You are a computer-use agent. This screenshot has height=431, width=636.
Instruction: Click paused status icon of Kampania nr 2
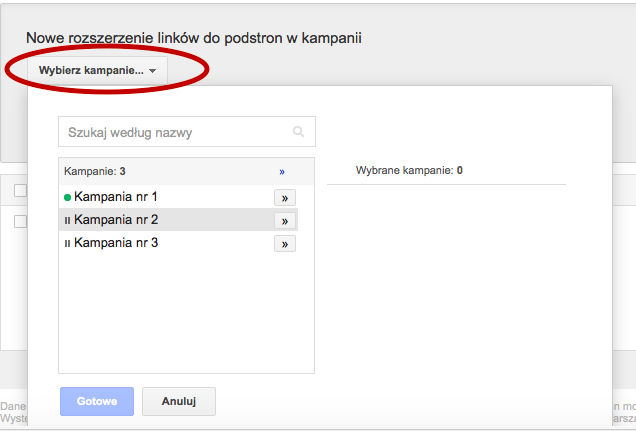pos(67,220)
